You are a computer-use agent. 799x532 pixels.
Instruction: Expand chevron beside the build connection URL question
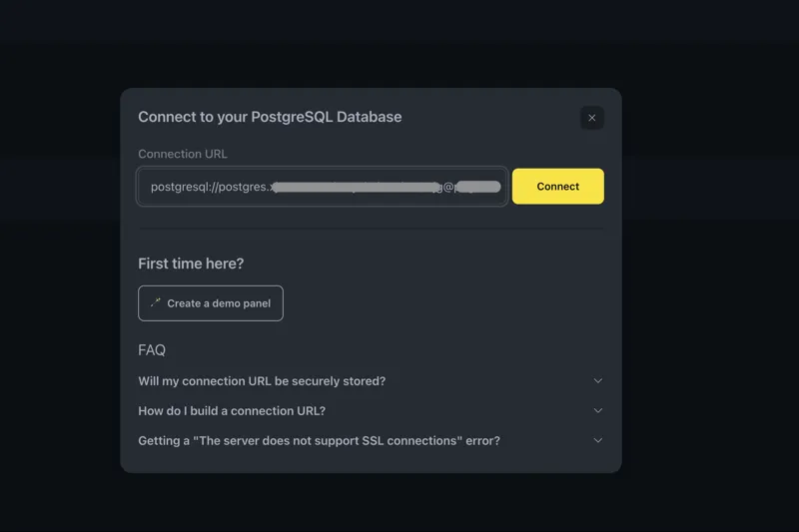pos(598,411)
